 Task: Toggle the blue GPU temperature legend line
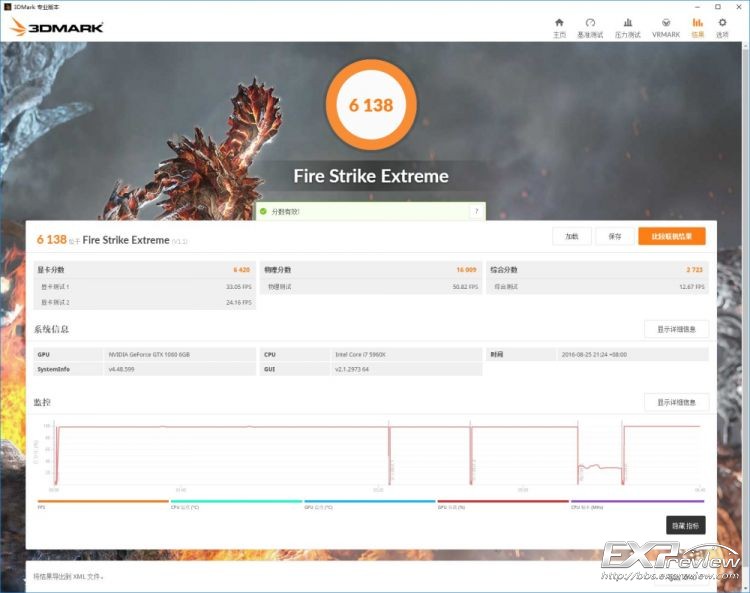tap(370, 502)
